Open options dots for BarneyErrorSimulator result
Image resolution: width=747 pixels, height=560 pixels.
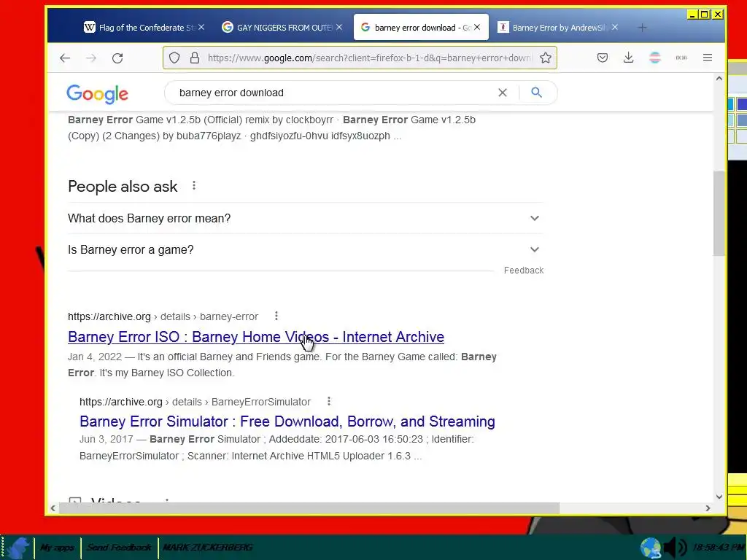coord(329,402)
